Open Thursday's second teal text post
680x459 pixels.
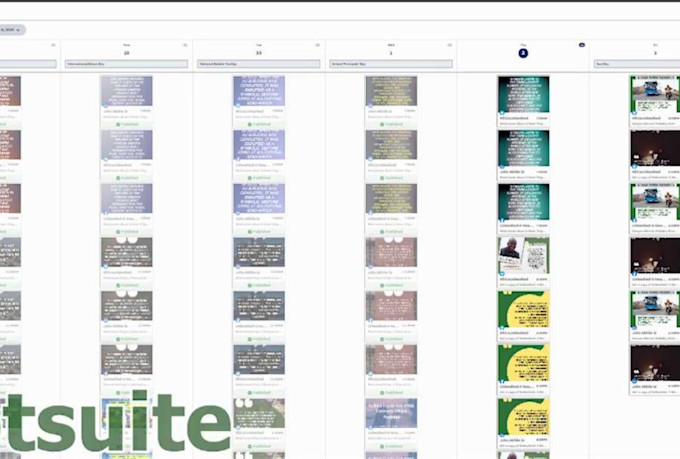pyautogui.click(x=523, y=155)
